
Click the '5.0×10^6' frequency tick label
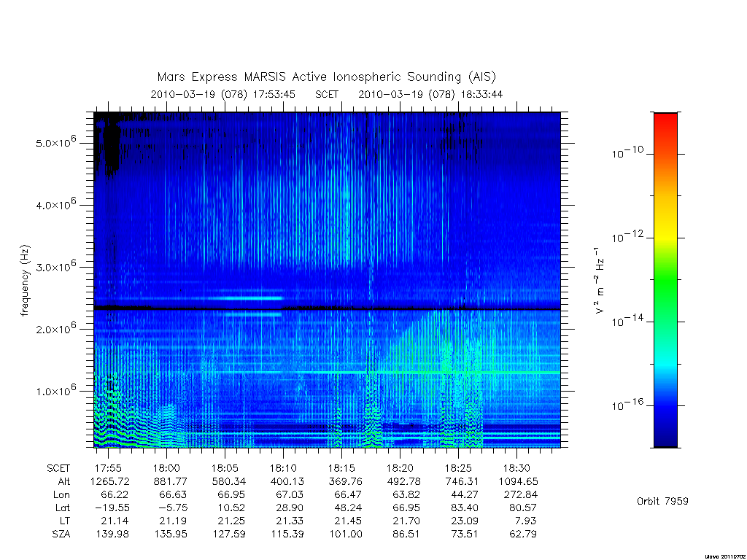pyautogui.click(x=55, y=142)
